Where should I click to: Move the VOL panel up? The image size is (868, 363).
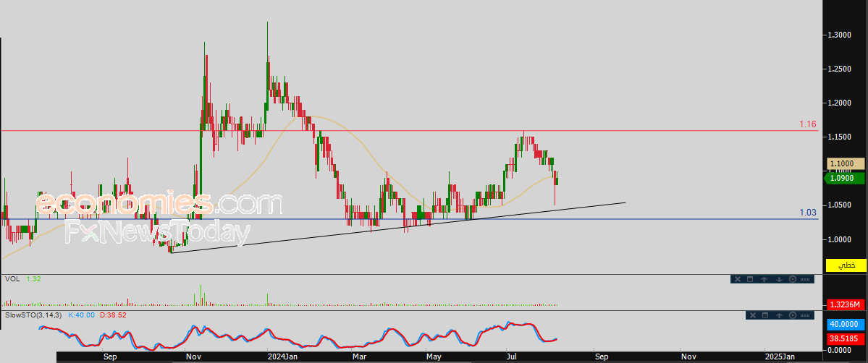click(764, 279)
